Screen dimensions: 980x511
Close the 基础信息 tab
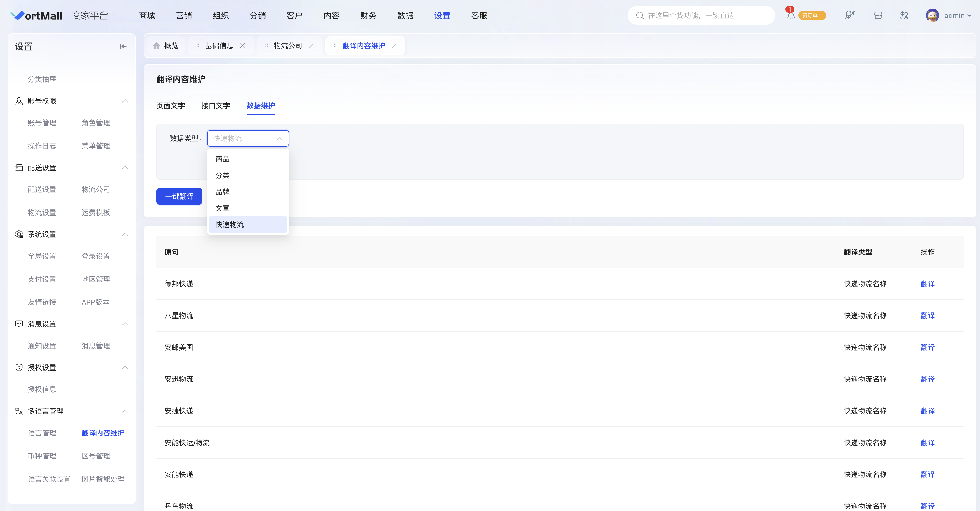pyautogui.click(x=242, y=46)
